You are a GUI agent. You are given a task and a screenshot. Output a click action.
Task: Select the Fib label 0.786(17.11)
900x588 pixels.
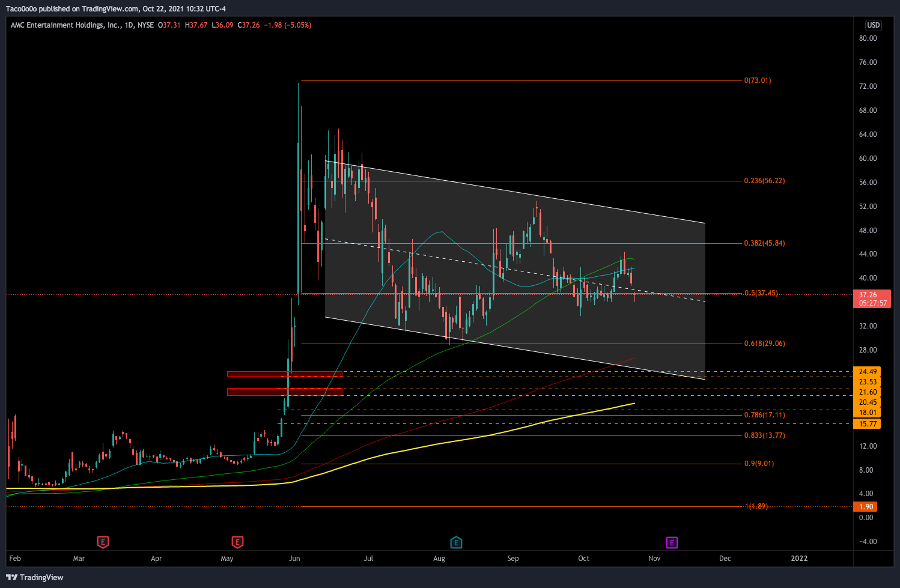click(x=764, y=415)
